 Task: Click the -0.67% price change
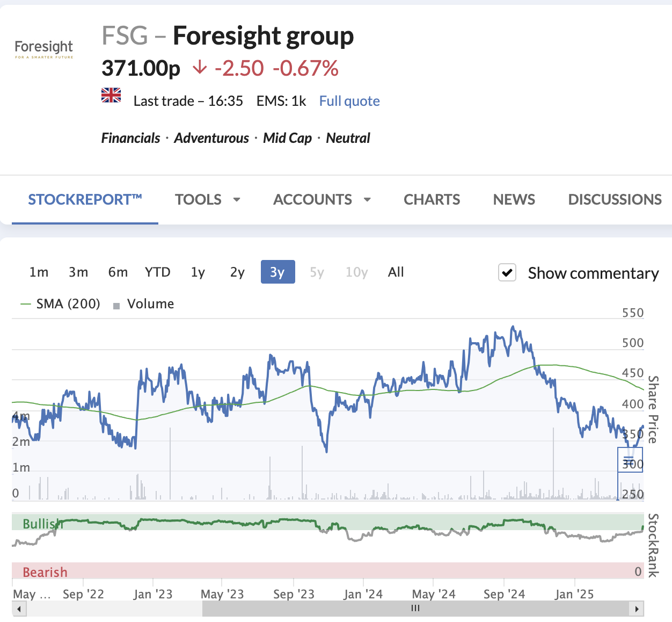(x=306, y=68)
